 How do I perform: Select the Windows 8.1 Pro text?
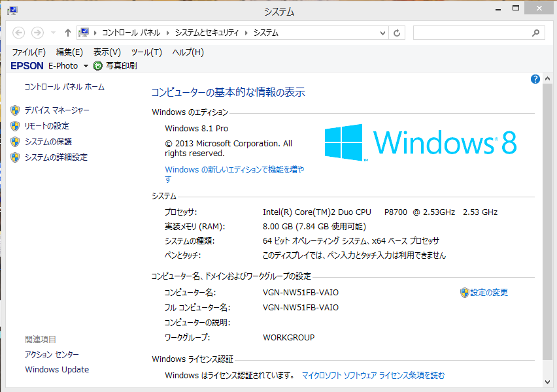click(x=196, y=129)
